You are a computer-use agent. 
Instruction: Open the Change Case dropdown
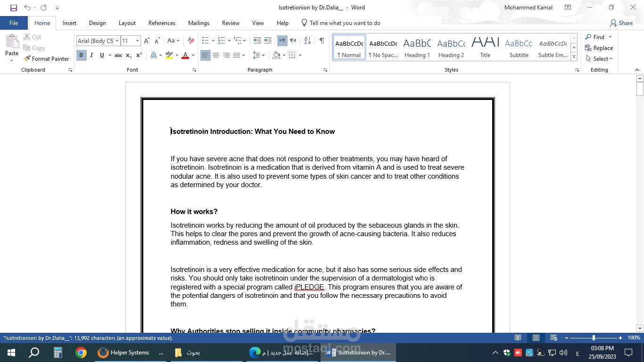pyautogui.click(x=173, y=41)
